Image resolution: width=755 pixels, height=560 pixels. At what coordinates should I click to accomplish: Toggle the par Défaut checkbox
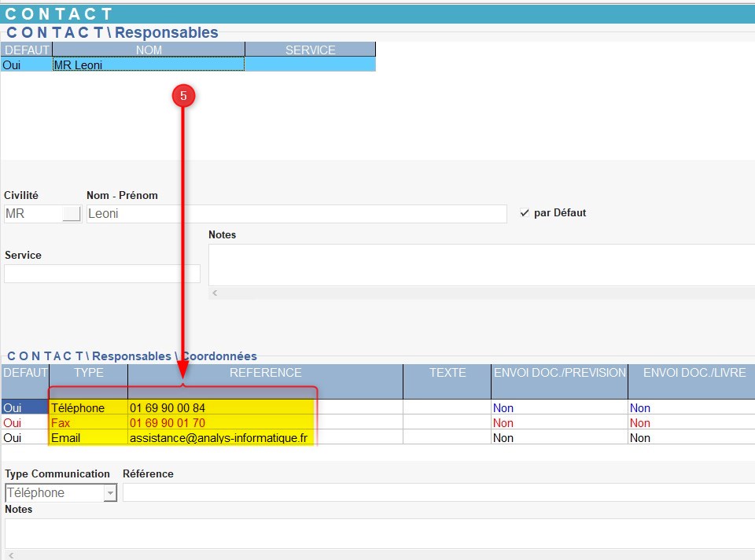coord(525,213)
